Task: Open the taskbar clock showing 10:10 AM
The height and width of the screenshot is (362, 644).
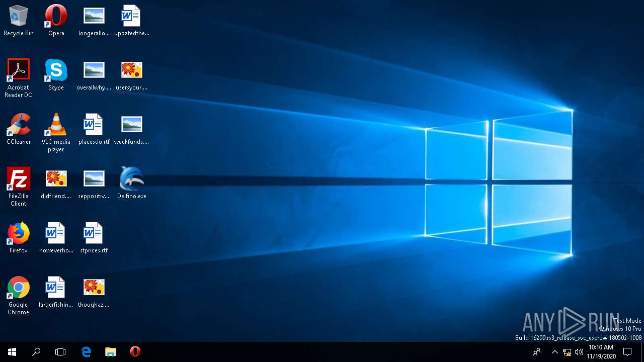Action: coord(601,352)
